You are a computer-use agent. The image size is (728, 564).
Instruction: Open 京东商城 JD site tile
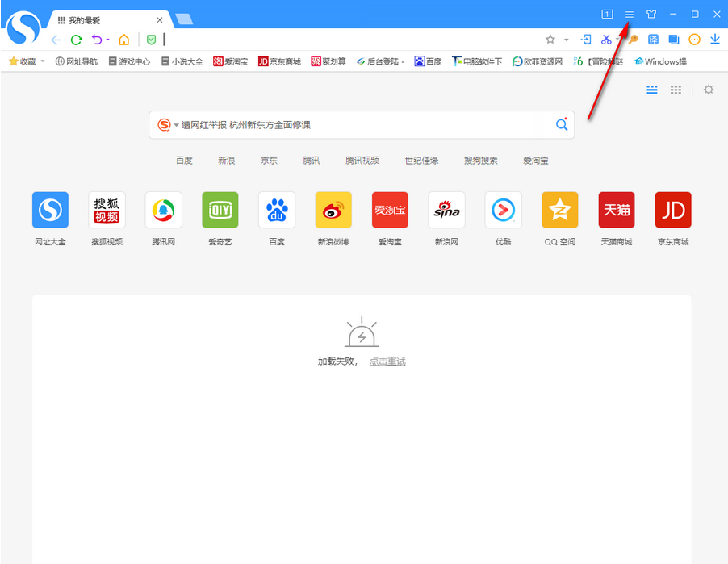[673, 210]
